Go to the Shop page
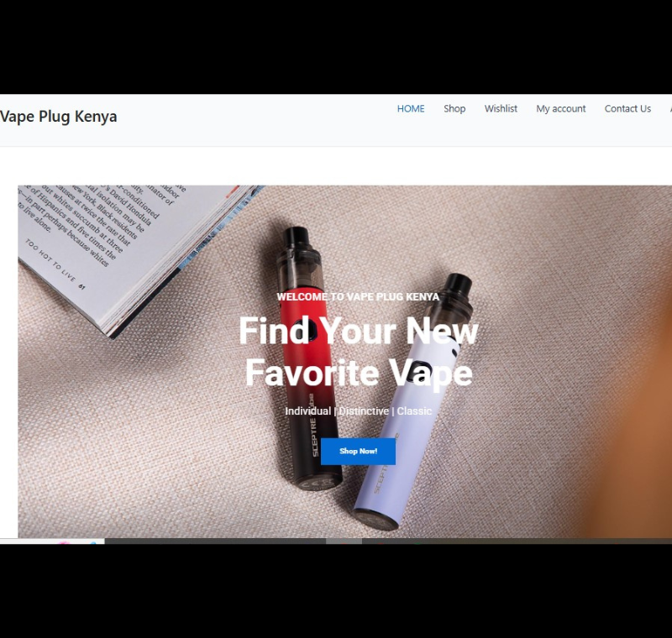 [x=454, y=109]
